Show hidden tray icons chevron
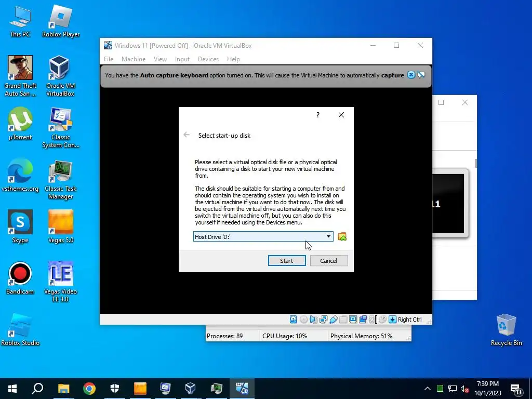Viewport: 532px width, 399px height. [428, 389]
